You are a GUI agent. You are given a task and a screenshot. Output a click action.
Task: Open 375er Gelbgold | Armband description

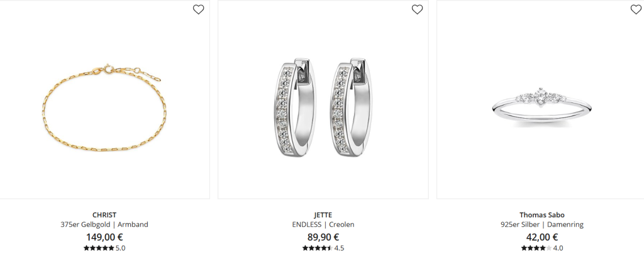pyautogui.click(x=104, y=225)
